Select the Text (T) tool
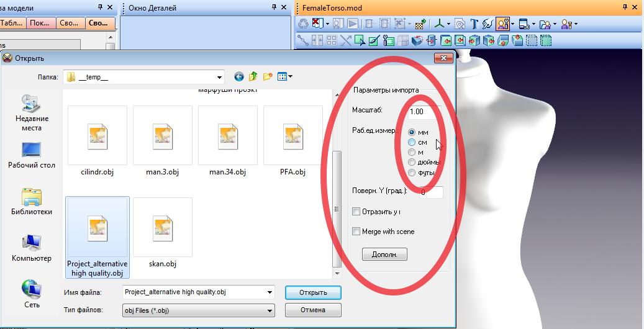Viewport: 644px width, 329px height. coord(474,24)
